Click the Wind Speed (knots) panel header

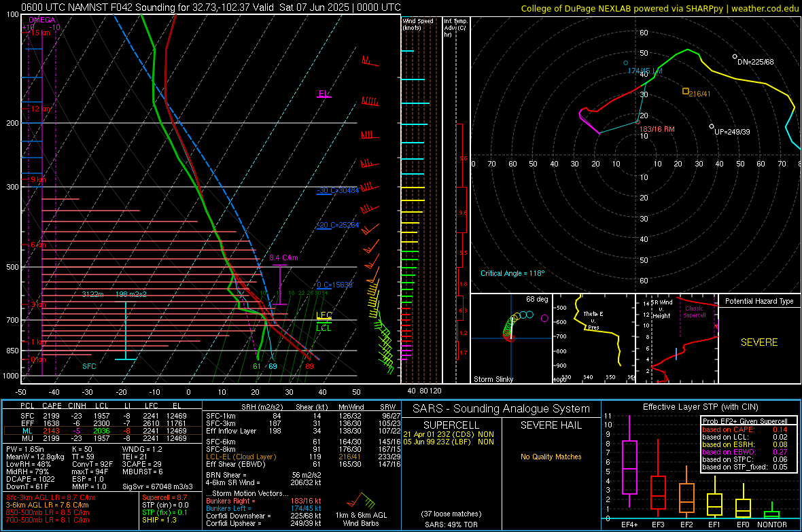(417, 24)
